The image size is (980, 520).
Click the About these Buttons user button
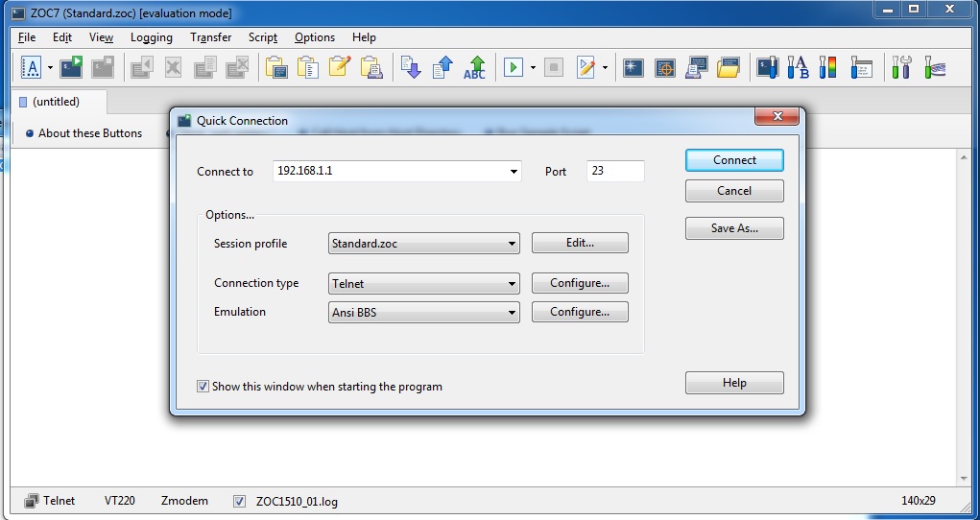point(84,133)
